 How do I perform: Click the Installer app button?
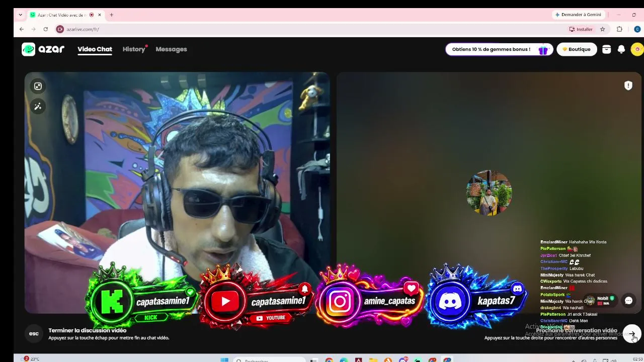(x=581, y=29)
